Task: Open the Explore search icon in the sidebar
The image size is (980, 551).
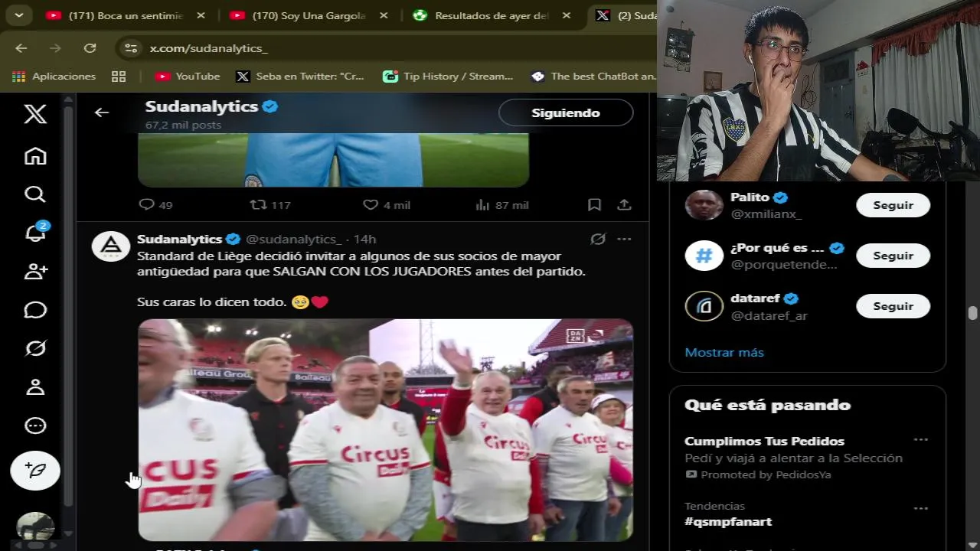Action: click(x=35, y=194)
